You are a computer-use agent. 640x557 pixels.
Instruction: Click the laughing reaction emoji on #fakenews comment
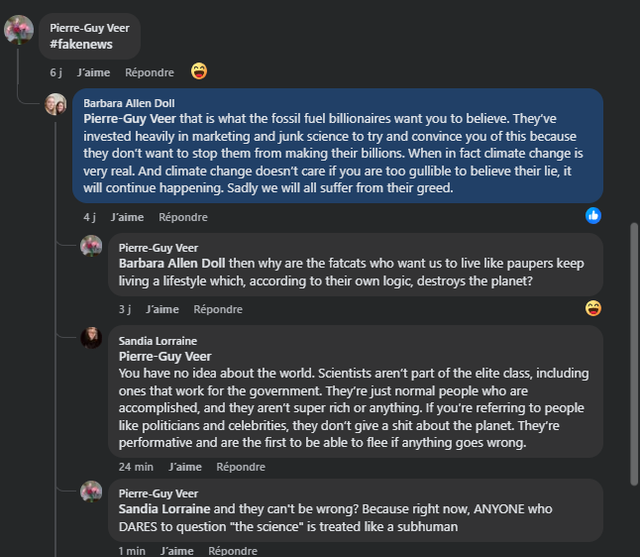(x=200, y=71)
